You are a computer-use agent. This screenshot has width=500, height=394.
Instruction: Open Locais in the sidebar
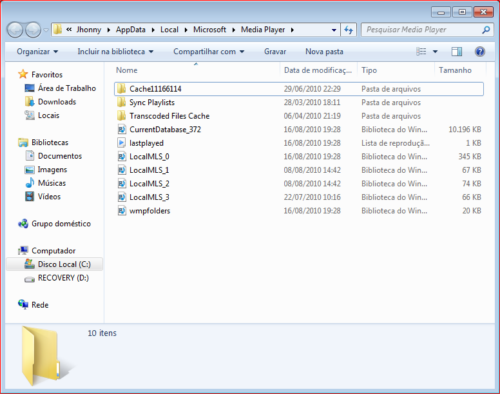click(48, 115)
